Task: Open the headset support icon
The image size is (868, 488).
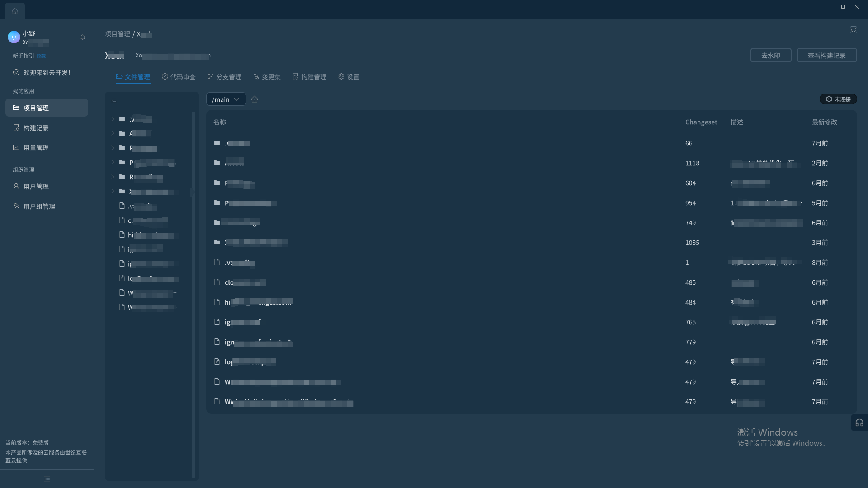Action: [x=859, y=423]
